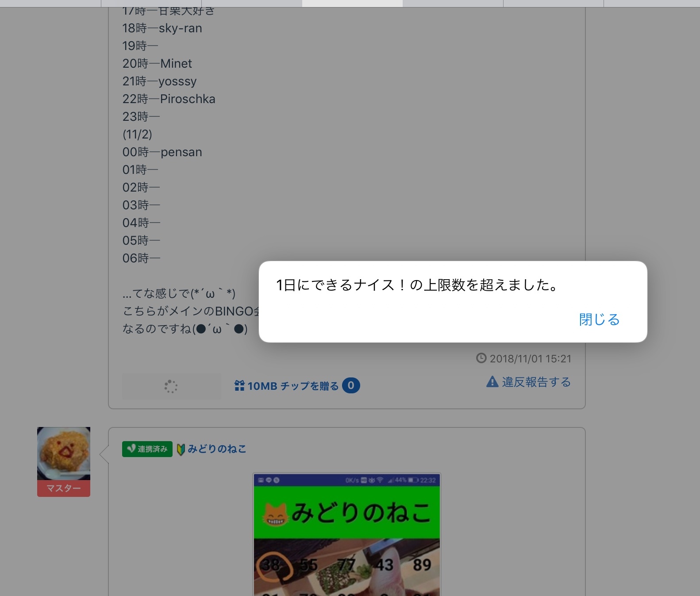This screenshot has height=596, width=700.
Task: Select the text line 22時―Piroschka
Action: click(169, 99)
